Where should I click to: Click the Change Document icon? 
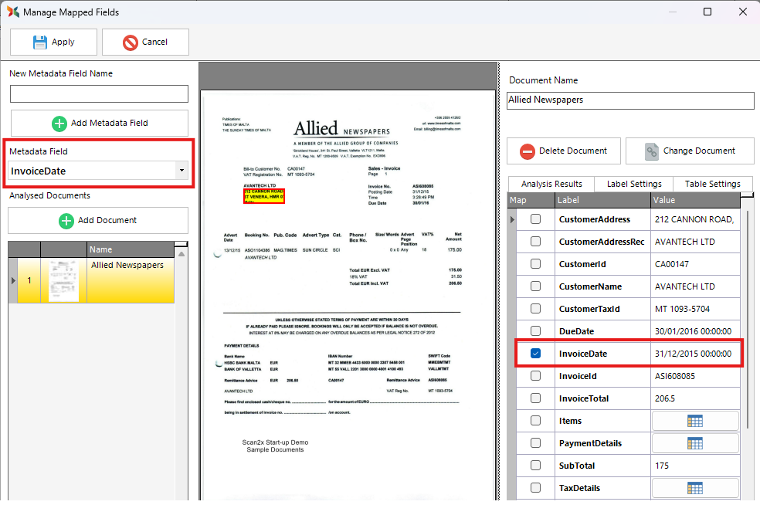652,151
